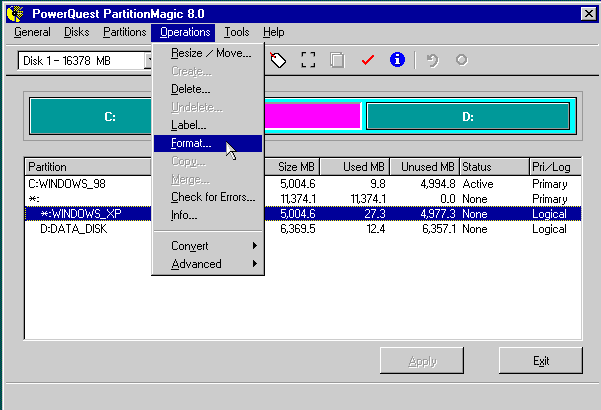The height and width of the screenshot is (410, 601).
Task: Choose Check for Errors... menu item
Action: pyautogui.click(x=208, y=197)
